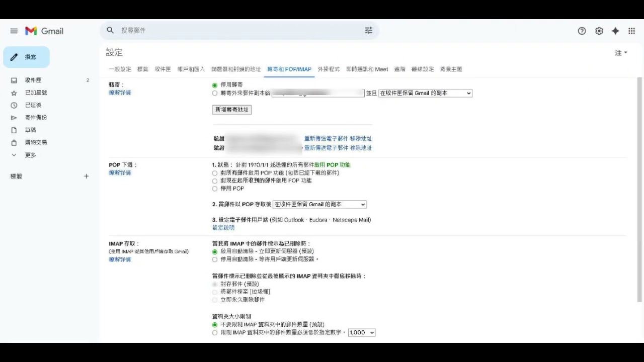Switch to the 背景主題 tab
Image resolution: width=644 pixels, height=362 pixels.
[451, 69]
